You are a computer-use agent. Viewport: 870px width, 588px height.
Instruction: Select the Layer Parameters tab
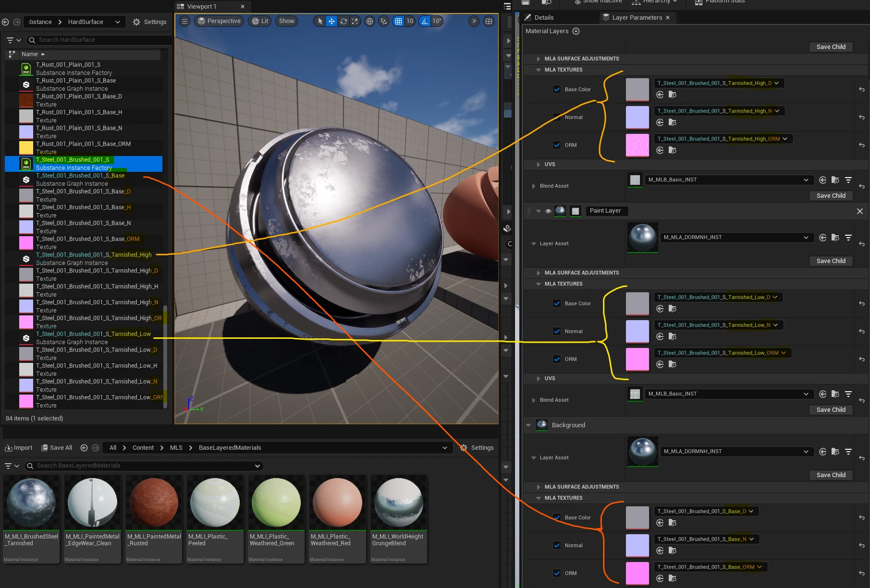pyautogui.click(x=637, y=18)
